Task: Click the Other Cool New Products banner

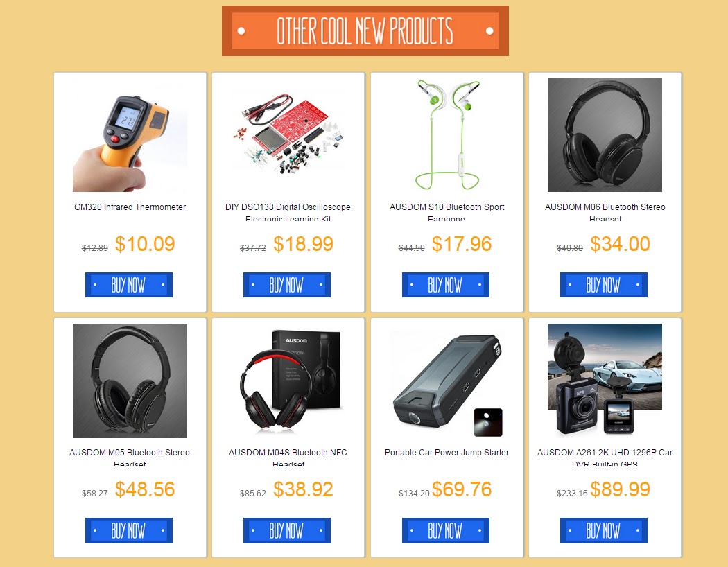Action: (x=365, y=31)
